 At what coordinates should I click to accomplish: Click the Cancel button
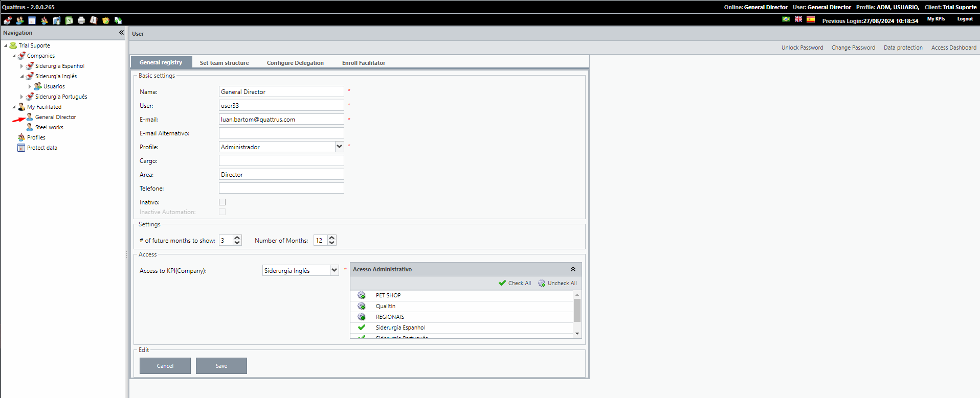(165, 366)
